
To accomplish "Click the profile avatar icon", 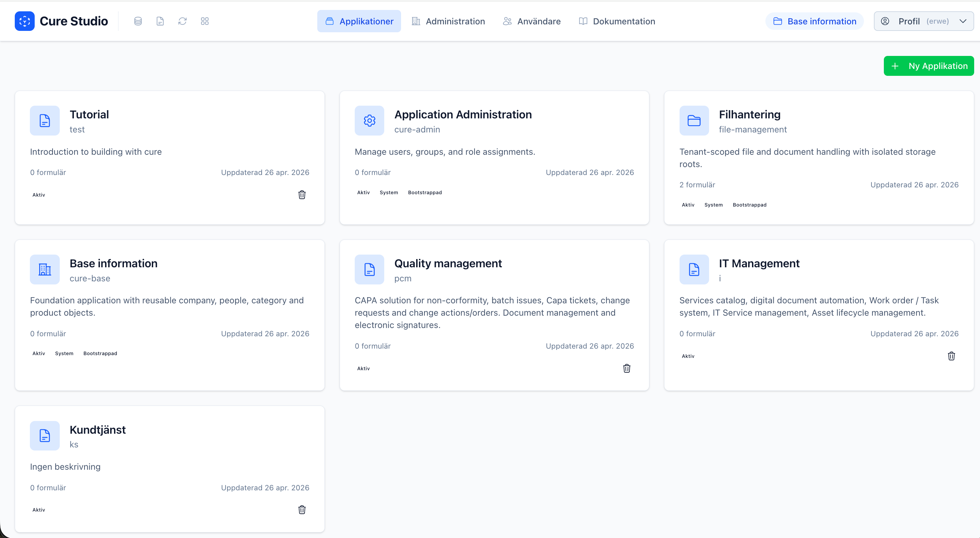I will 885,21.
